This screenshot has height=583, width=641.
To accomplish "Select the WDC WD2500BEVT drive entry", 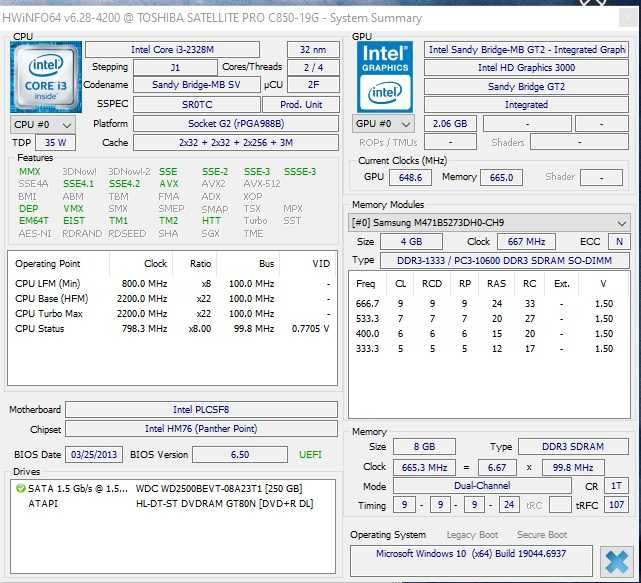I will pyautogui.click(x=173, y=489).
